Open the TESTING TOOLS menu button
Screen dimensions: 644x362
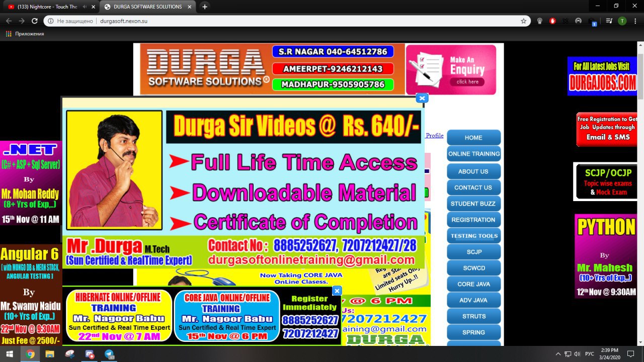click(x=473, y=236)
